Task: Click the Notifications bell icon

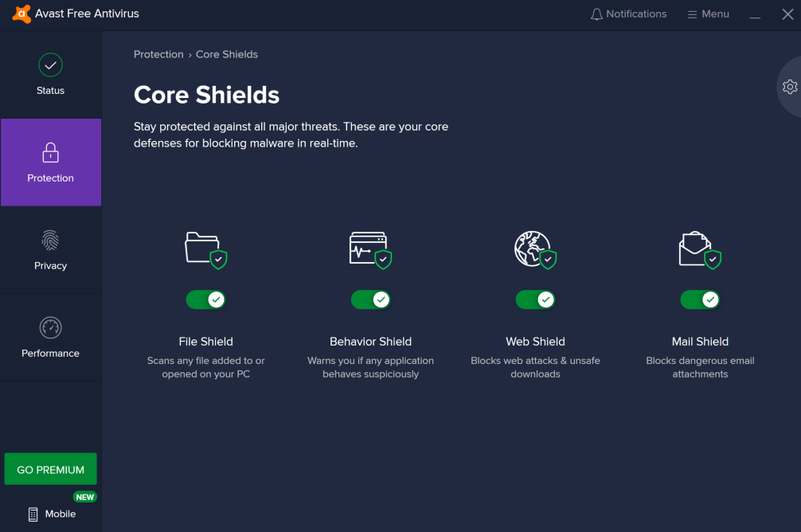Action: click(x=596, y=14)
